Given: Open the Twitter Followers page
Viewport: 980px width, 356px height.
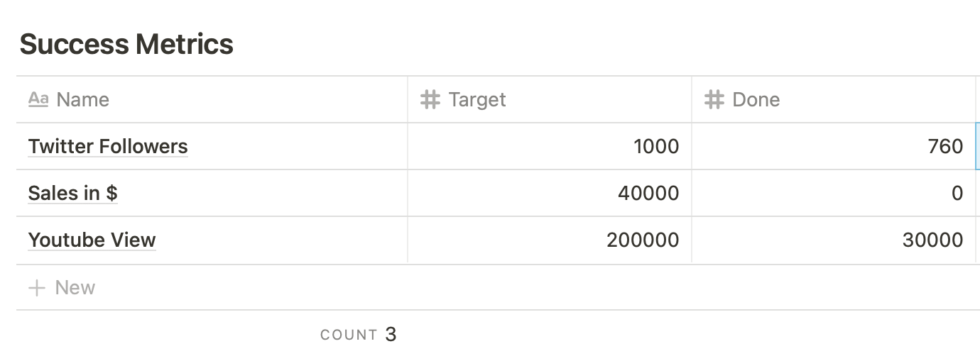Looking at the screenshot, I should point(108,146).
